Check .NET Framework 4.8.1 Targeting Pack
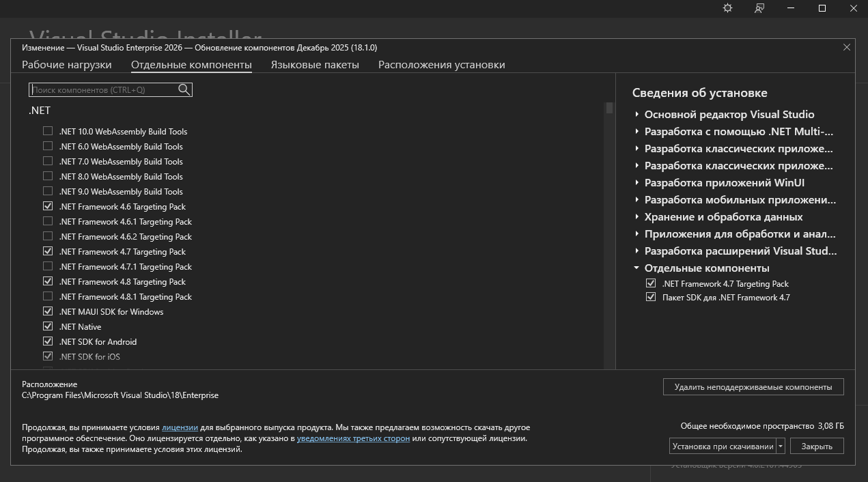This screenshot has height=482, width=868. tap(48, 296)
